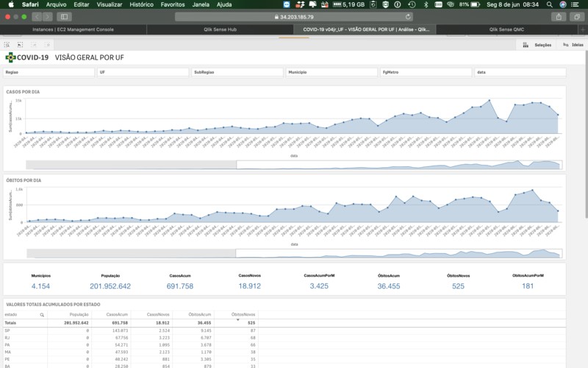Expand the SubRegiao filter pane

(x=237, y=72)
